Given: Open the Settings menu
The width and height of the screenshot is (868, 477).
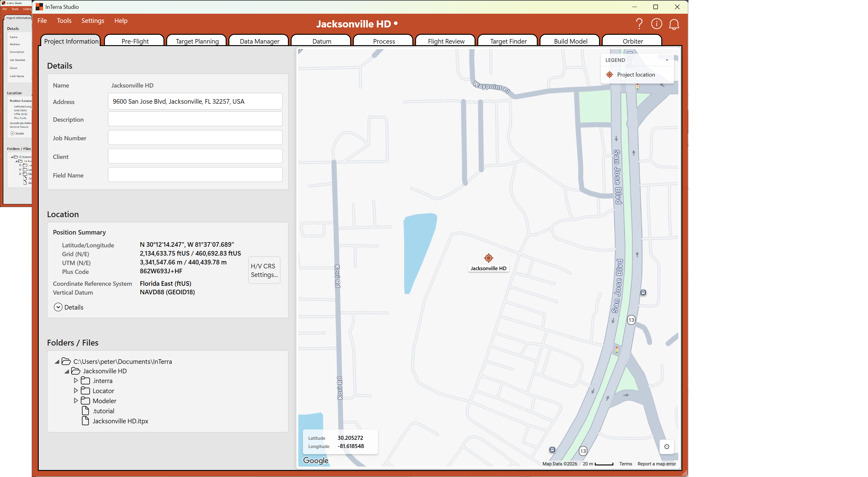Looking at the screenshot, I should point(93,21).
